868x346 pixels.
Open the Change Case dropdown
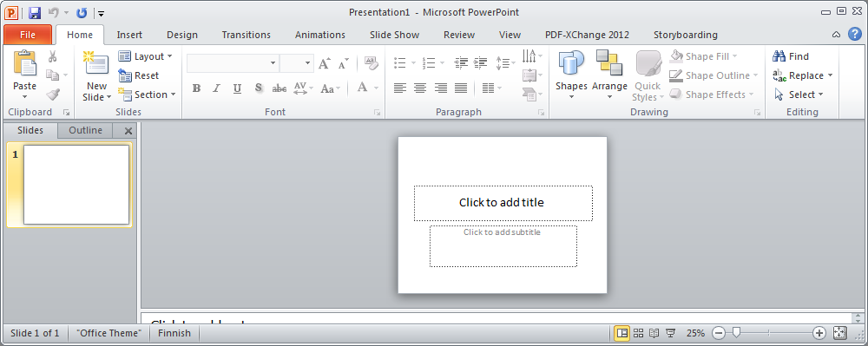point(331,88)
